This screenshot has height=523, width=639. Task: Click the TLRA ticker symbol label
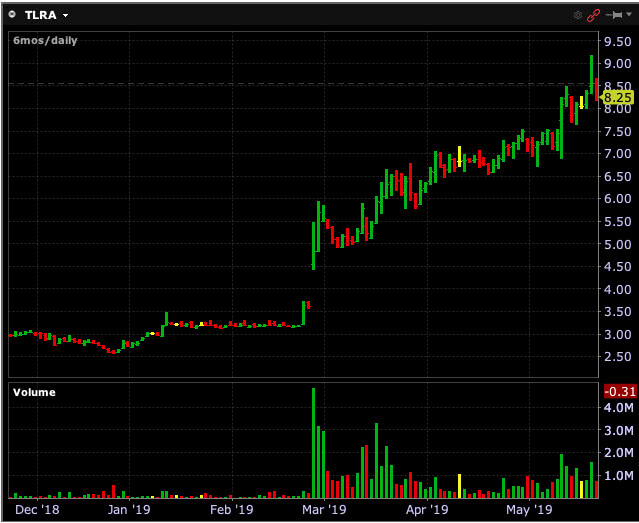click(x=40, y=15)
